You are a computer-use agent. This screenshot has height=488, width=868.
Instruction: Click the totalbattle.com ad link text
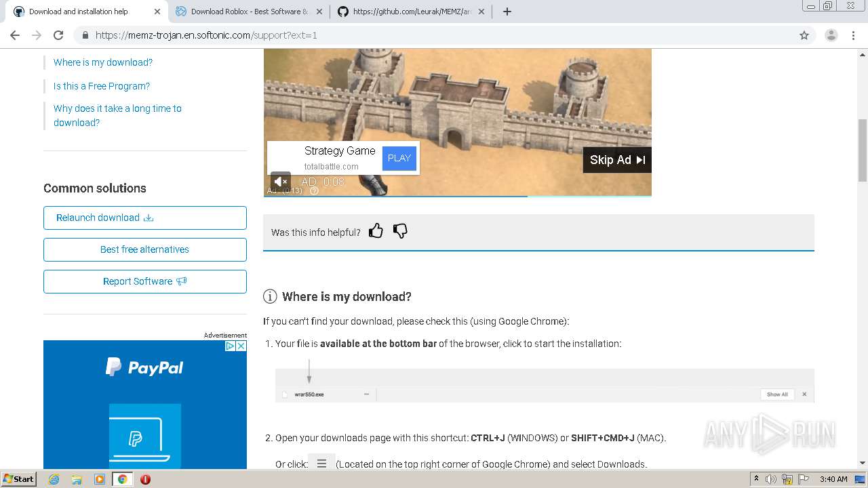[x=332, y=166]
